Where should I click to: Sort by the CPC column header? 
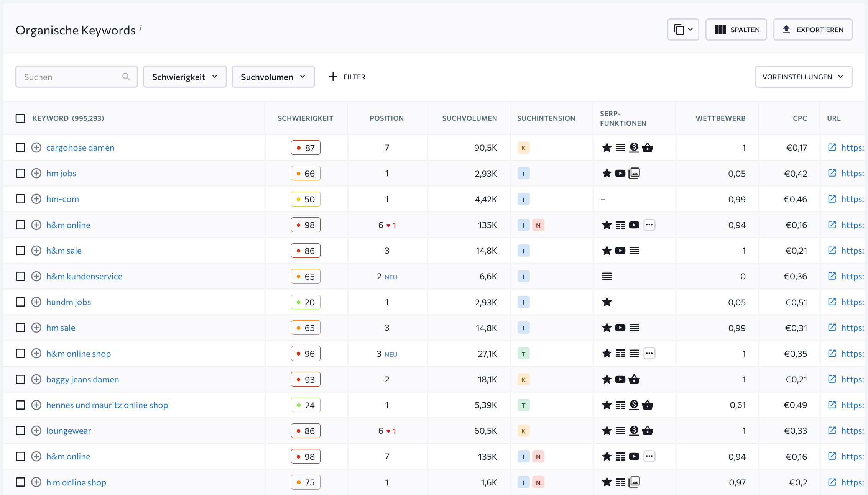pyautogui.click(x=800, y=118)
